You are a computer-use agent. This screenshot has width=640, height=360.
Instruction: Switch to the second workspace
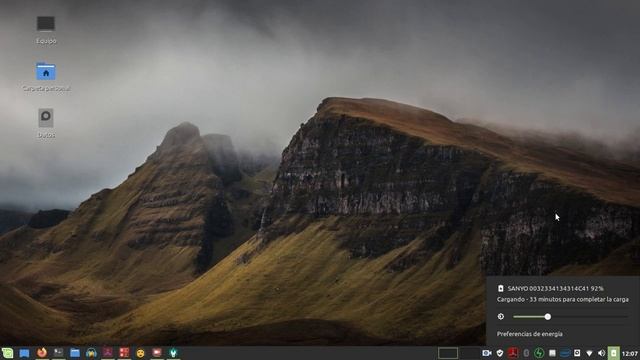pyautogui.click(x=470, y=353)
